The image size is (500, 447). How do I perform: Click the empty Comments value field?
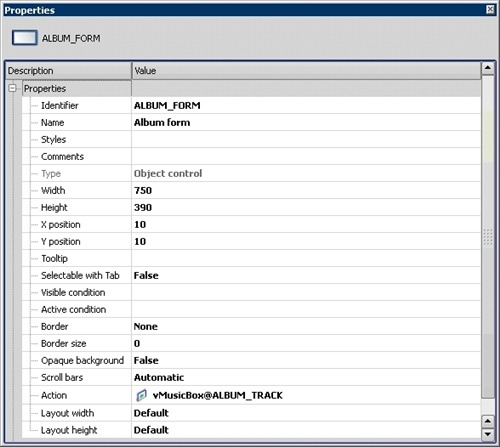(x=306, y=157)
